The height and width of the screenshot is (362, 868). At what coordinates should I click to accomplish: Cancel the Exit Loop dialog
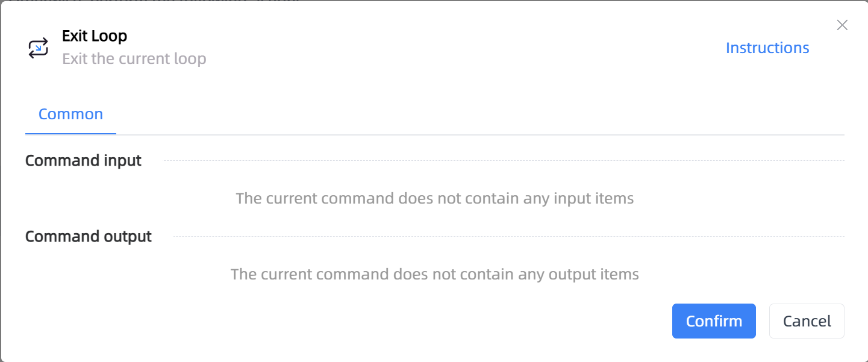pyautogui.click(x=807, y=321)
